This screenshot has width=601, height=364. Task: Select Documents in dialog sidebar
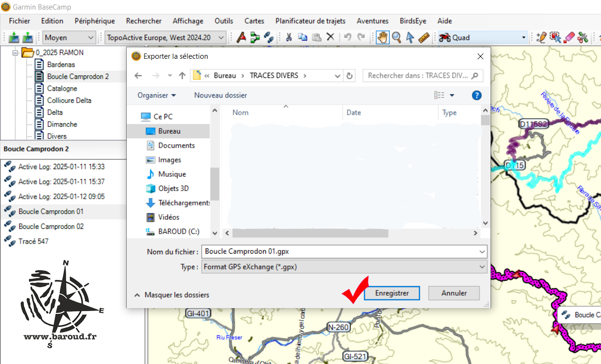coord(176,145)
